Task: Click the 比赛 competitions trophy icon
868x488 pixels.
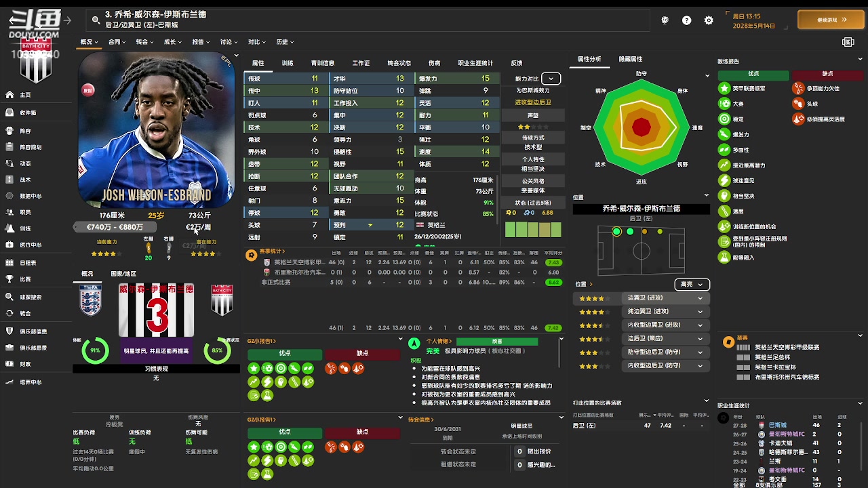Action: pos(9,279)
